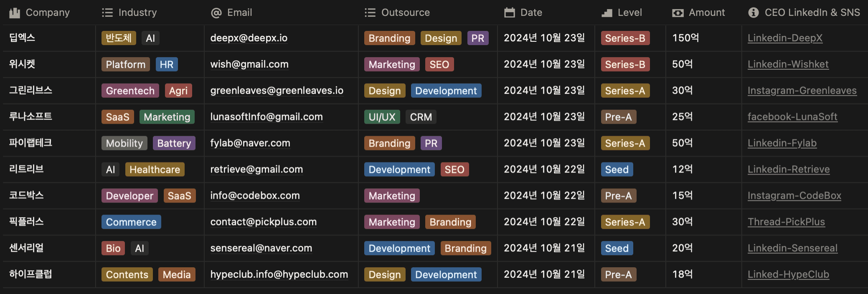The image size is (868, 294).
Task: Follow the facebook-LunaSoft link
Action: point(792,117)
